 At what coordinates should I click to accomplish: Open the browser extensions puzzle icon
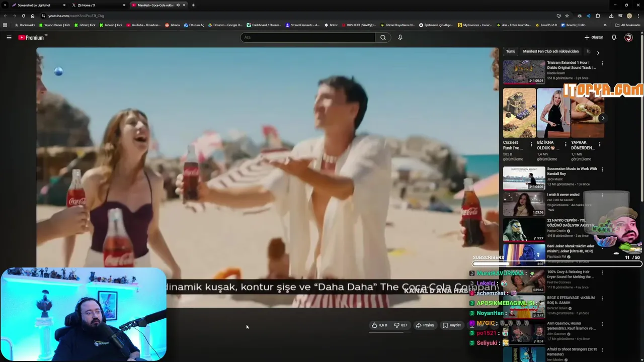tap(598, 16)
